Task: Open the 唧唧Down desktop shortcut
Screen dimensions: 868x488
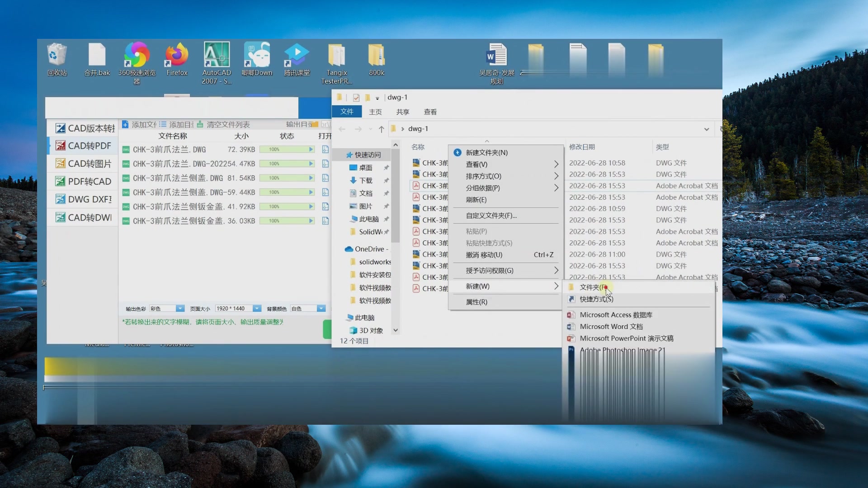Action: click(x=257, y=60)
